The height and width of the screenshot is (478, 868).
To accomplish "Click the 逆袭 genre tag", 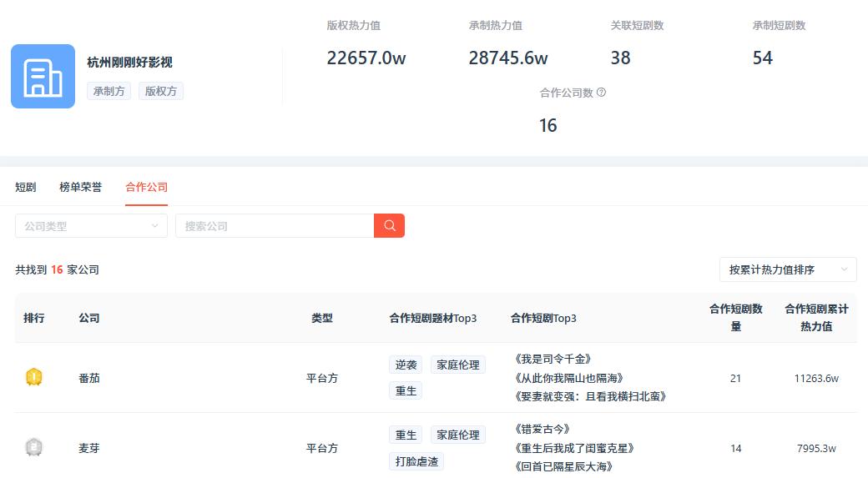I will tap(406, 365).
